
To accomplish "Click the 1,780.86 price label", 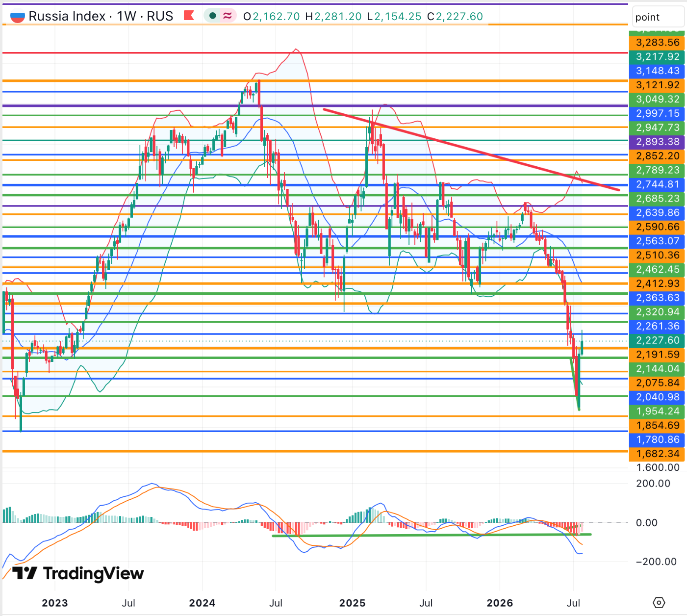I will tap(657, 440).
